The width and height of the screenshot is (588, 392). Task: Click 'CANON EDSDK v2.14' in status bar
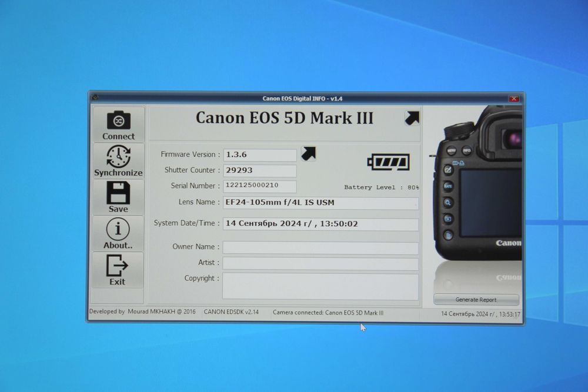[x=231, y=312]
